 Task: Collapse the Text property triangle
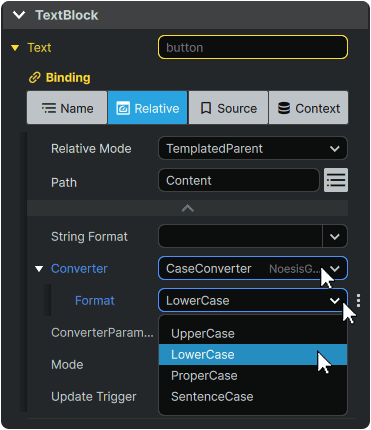point(15,48)
